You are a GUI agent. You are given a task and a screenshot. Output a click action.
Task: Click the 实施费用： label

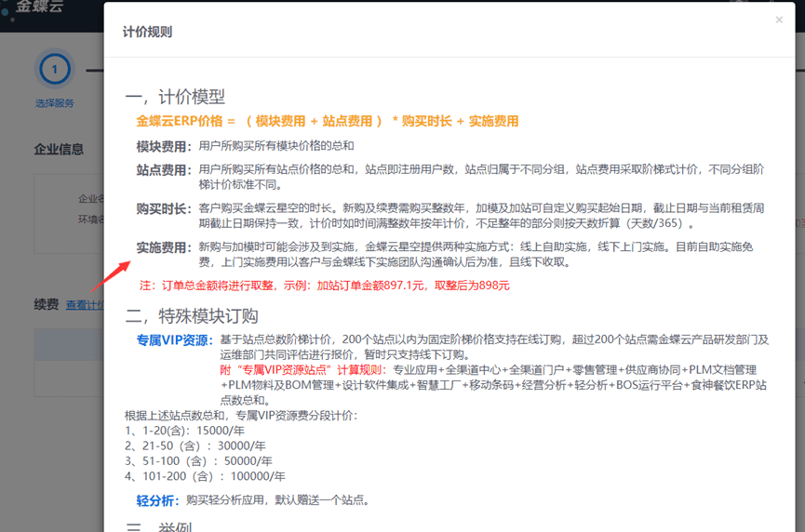[164, 247]
